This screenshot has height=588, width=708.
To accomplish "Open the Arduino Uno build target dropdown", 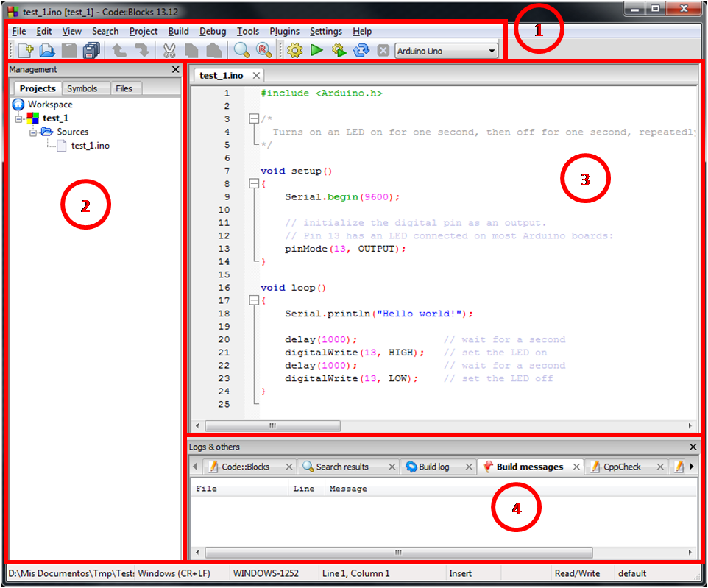I will pyautogui.click(x=492, y=51).
